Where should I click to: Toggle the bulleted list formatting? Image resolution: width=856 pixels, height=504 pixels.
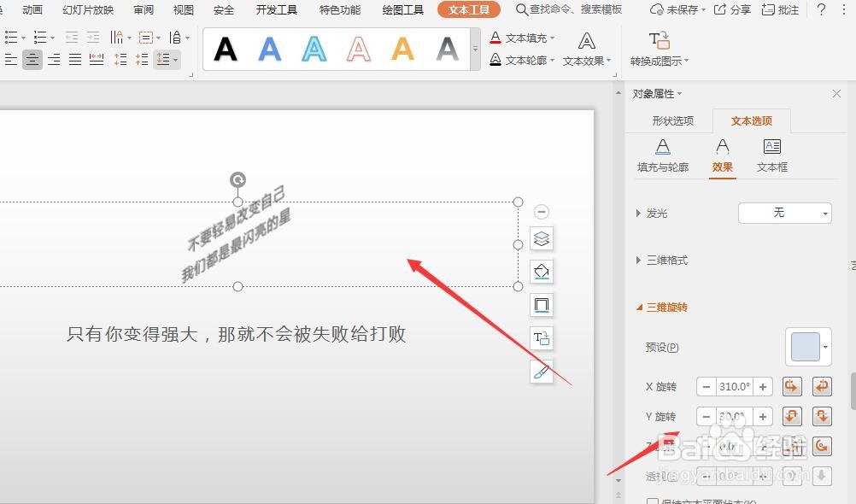[11, 37]
